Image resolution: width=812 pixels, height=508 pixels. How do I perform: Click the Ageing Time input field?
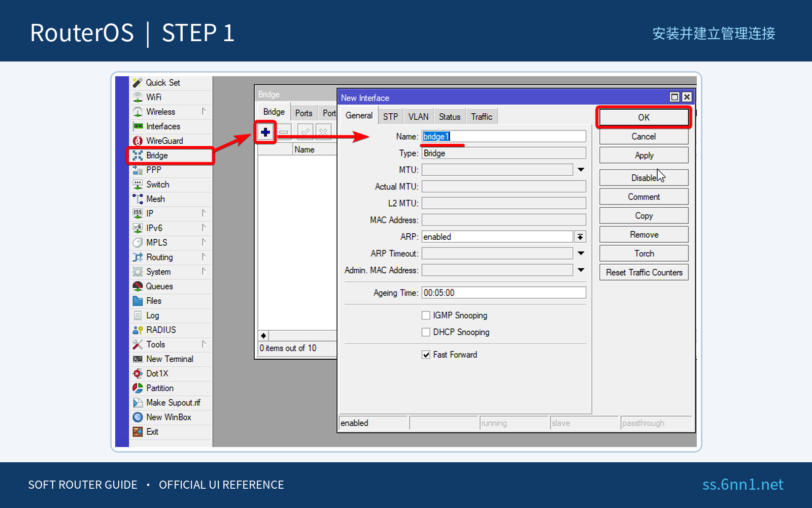click(504, 293)
